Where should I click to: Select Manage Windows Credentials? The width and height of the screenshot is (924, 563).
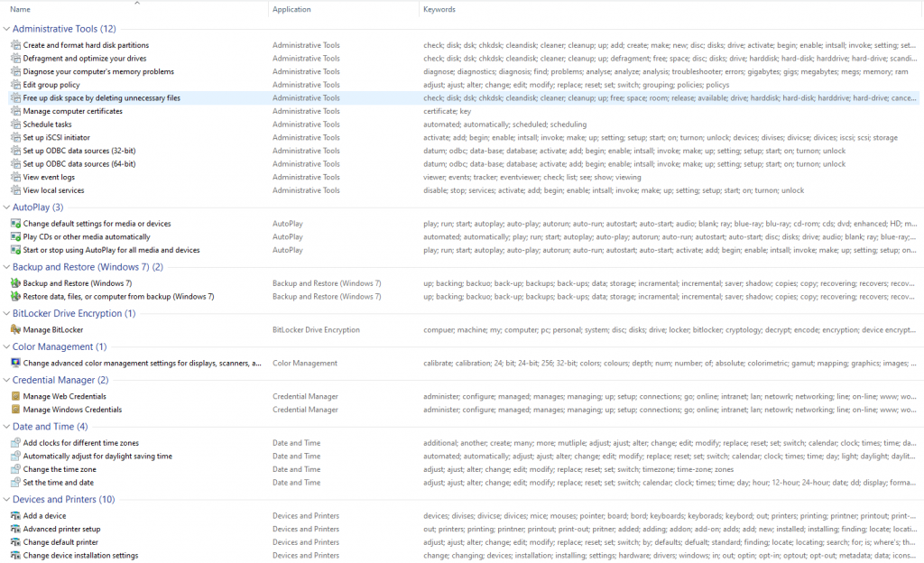72,410
